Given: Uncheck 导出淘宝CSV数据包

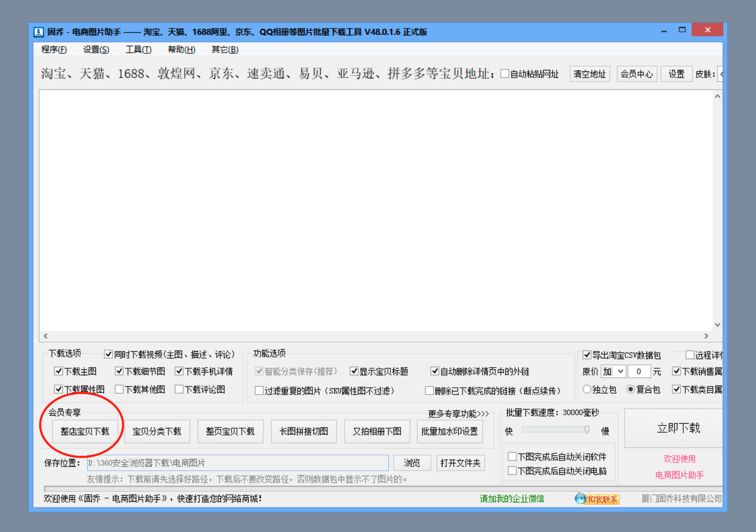Looking at the screenshot, I should coord(586,355).
